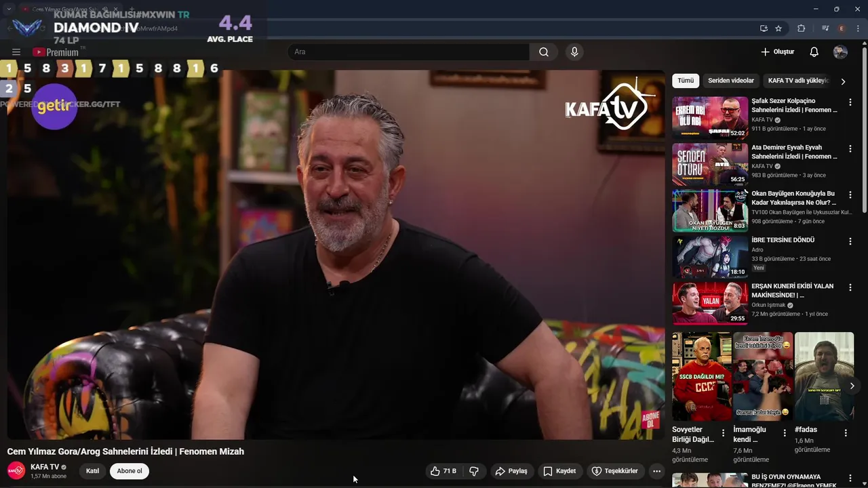
Task: Subscribe with Abone ol button
Action: point(130,471)
